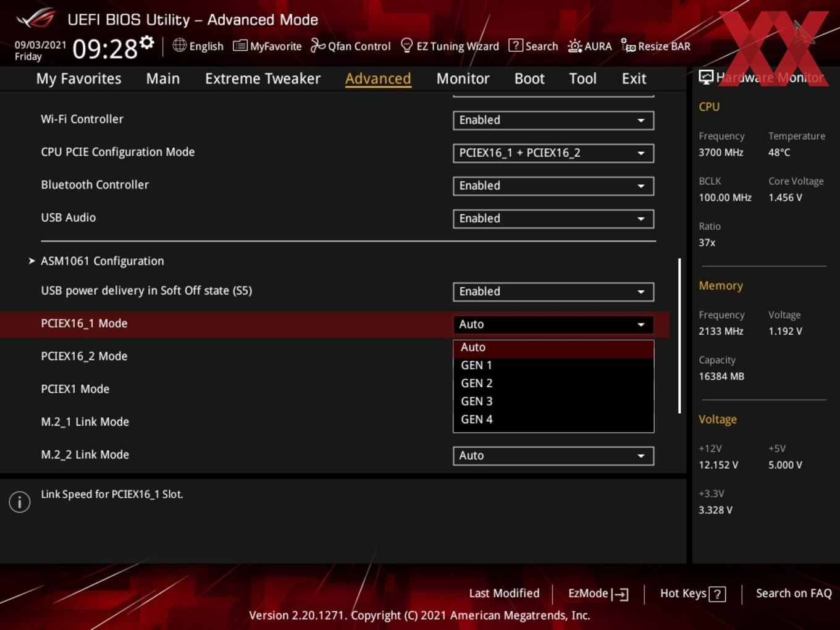Open AURA lighting icon
Image resolution: width=840 pixels, height=630 pixels.
coord(574,46)
